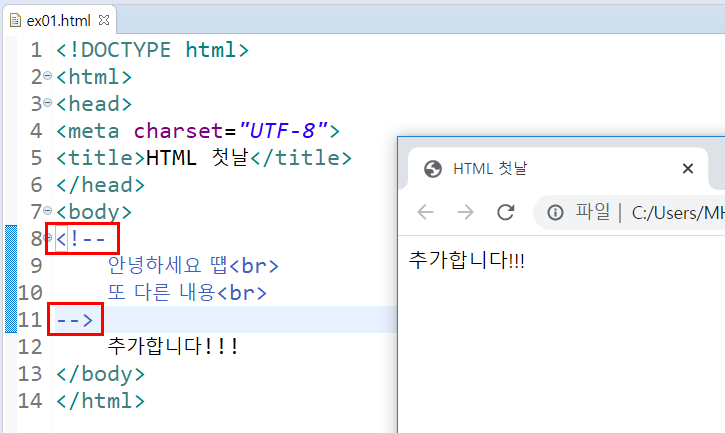Click '또 다른 내용<br>' on line 10
The image size is (725, 433).
coord(187,293)
